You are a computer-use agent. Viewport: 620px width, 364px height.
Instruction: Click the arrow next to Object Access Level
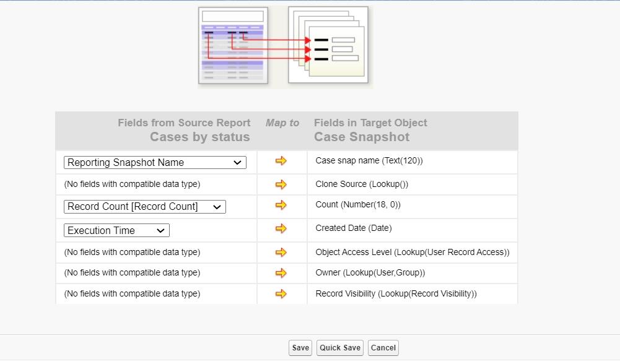click(x=281, y=253)
